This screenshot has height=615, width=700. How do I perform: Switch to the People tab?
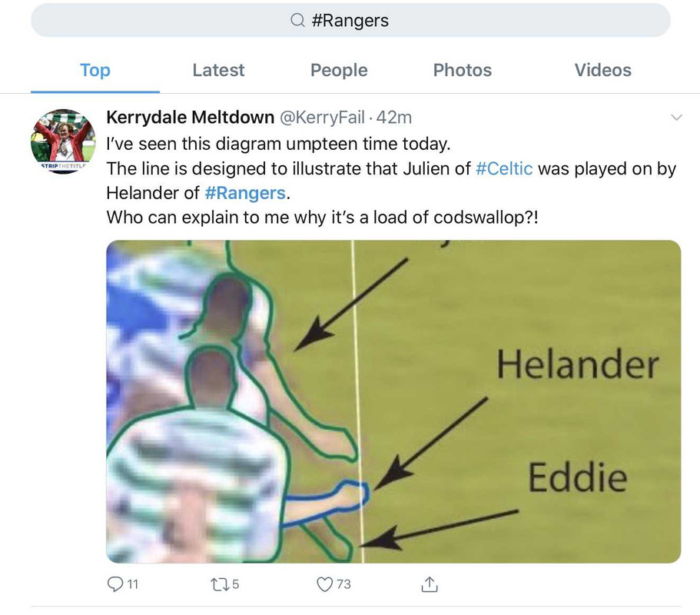340,70
